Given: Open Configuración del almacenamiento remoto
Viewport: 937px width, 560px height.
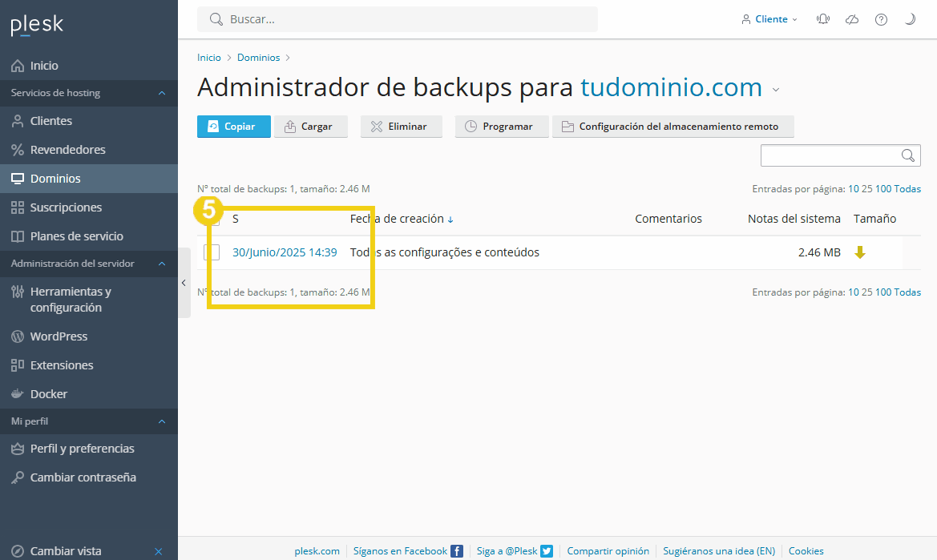Looking at the screenshot, I should (x=672, y=127).
